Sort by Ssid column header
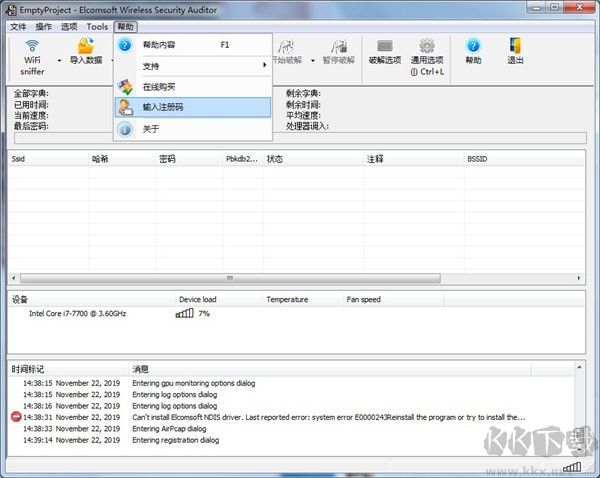This screenshot has width=600, height=478. (48, 159)
